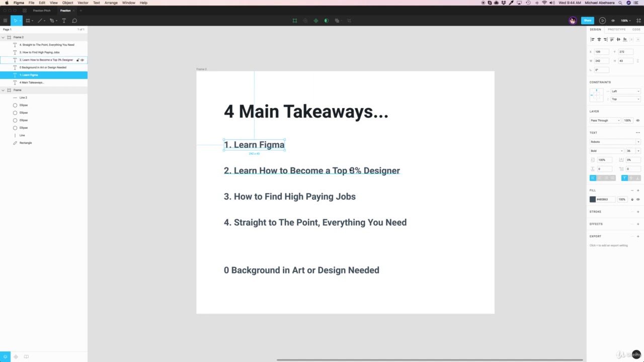
Task: Open the Library book icon at bottom left
Action: pyautogui.click(x=26, y=356)
